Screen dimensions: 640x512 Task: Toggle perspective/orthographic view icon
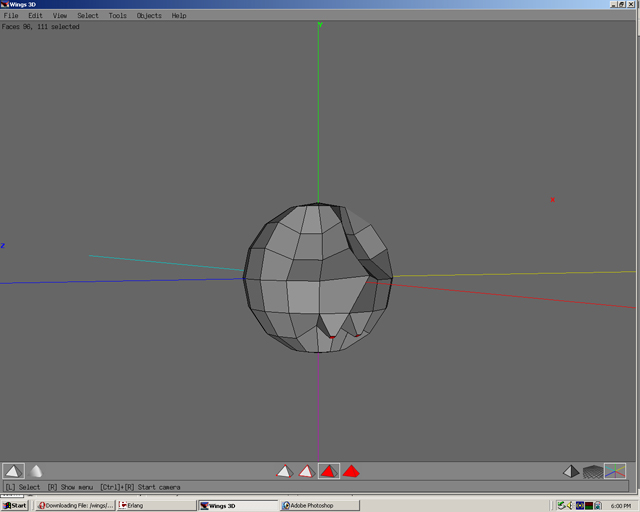click(570, 471)
